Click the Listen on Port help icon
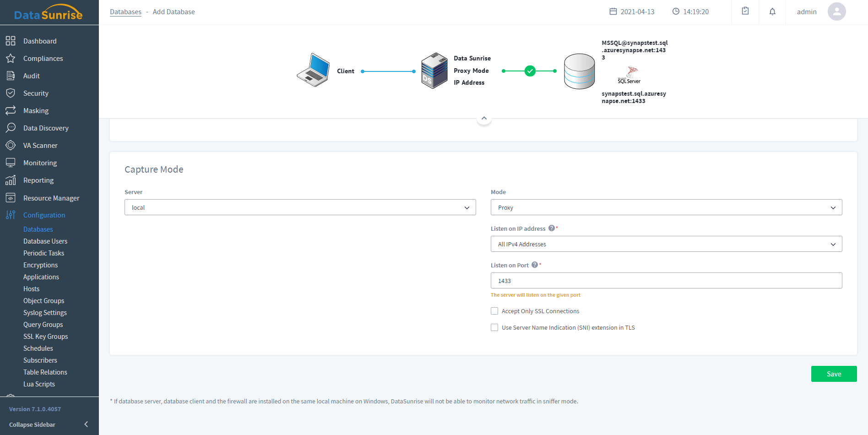Image resolution: width=868 pixels, height=435 pixels. point(534,265)
